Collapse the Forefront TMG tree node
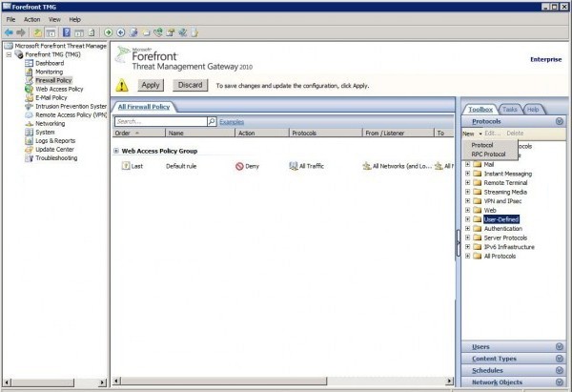572x392 pixels. [9, 54]
